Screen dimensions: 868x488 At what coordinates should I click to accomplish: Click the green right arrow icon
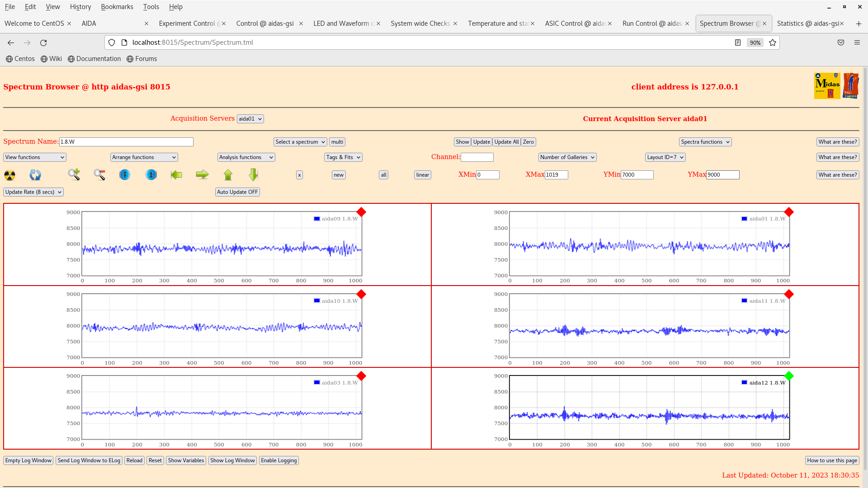click(x=202, y=175)
